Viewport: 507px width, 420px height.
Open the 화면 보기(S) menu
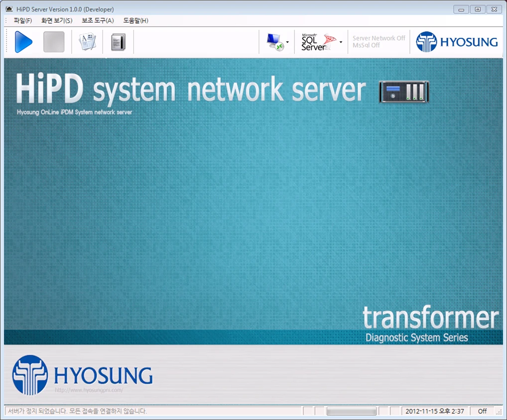coord(57,21)
